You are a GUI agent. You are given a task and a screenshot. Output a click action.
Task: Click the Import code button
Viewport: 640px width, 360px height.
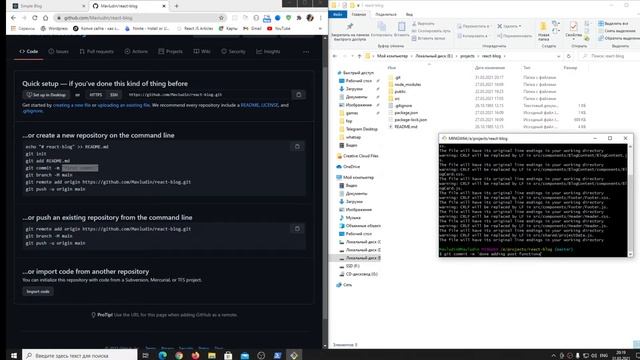38,291
